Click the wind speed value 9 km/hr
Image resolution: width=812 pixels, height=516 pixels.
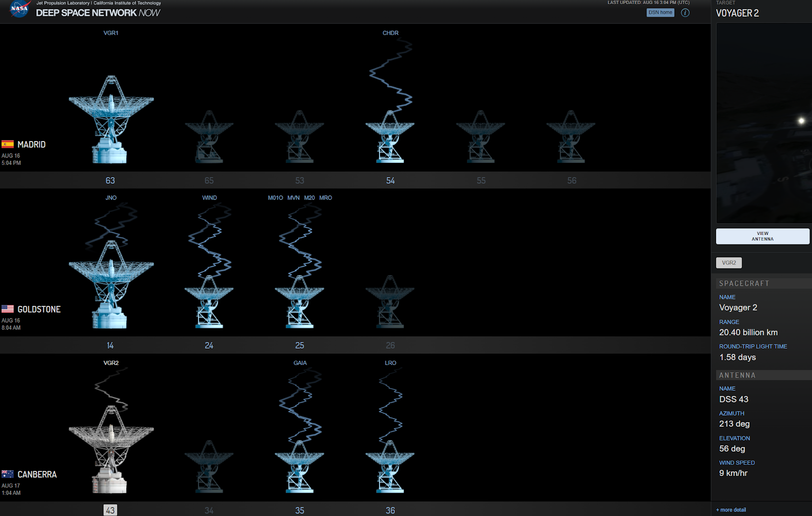pos(733,473)
